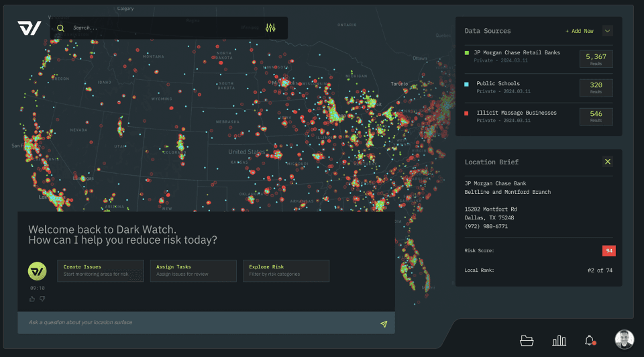The image size is (644, 357).
Task: Click Assign Tasks action card
Action: [193, 270]
